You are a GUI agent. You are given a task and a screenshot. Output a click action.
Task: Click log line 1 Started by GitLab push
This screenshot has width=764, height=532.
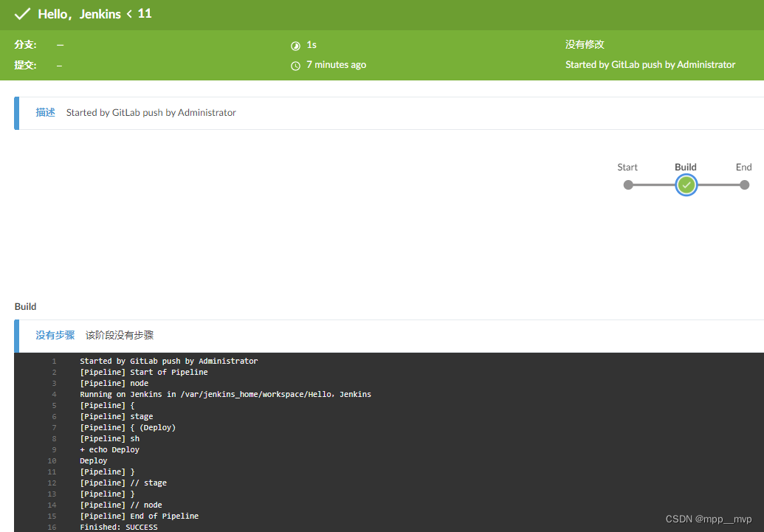pos(168,361)
